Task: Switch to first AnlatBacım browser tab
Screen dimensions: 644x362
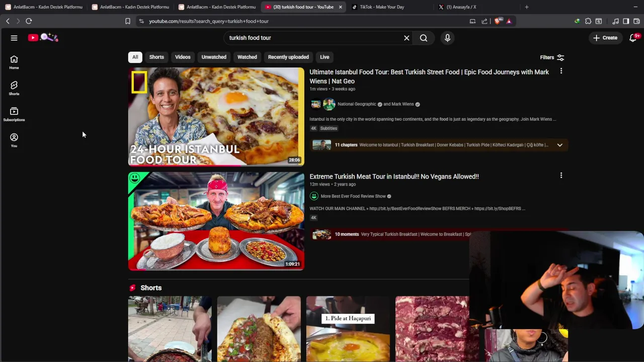Action: [44, 7]
